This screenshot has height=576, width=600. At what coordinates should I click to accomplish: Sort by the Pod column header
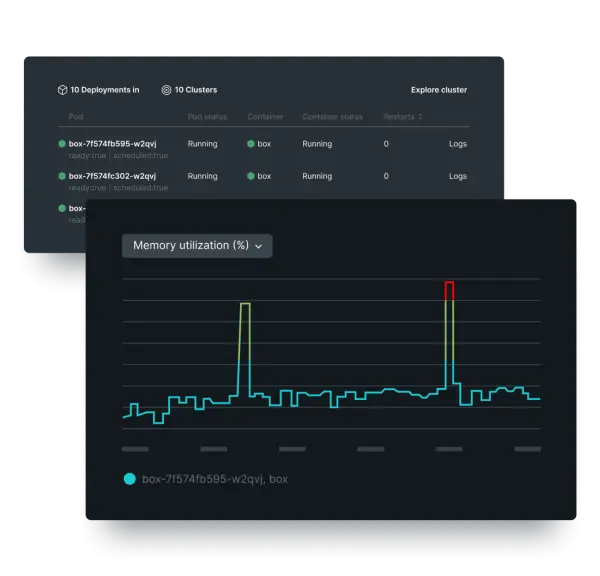tap(76, 117)
